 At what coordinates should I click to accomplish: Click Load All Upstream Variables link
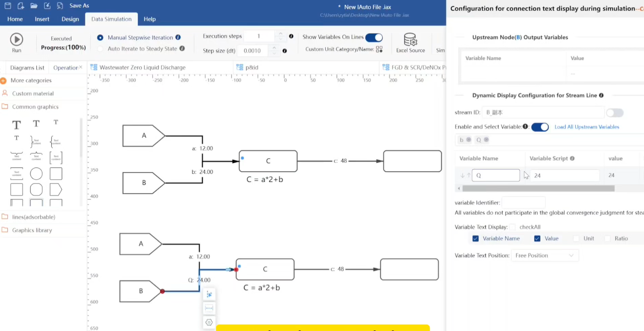pos(587,127)
